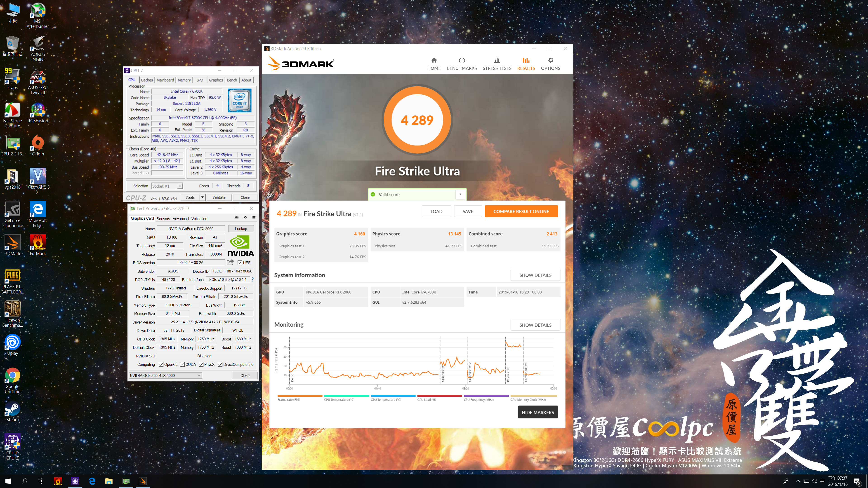Select the Google Chrome desktop icon

point(12,380)
